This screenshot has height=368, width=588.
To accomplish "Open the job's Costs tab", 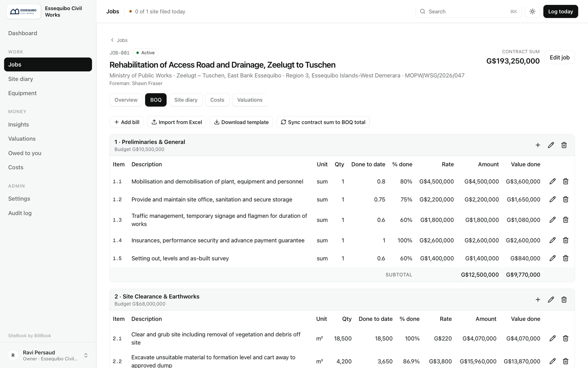I will 217,100.
